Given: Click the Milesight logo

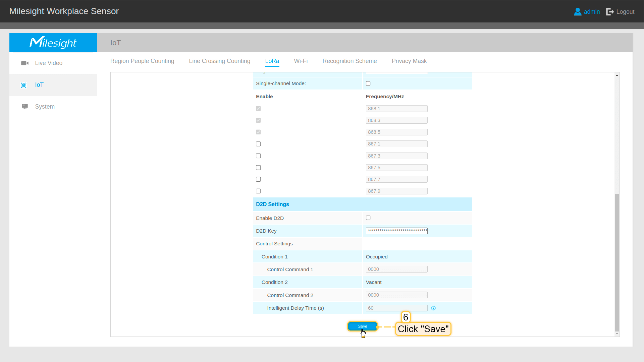Looking at the screenshot, I should tap(53, 43).
